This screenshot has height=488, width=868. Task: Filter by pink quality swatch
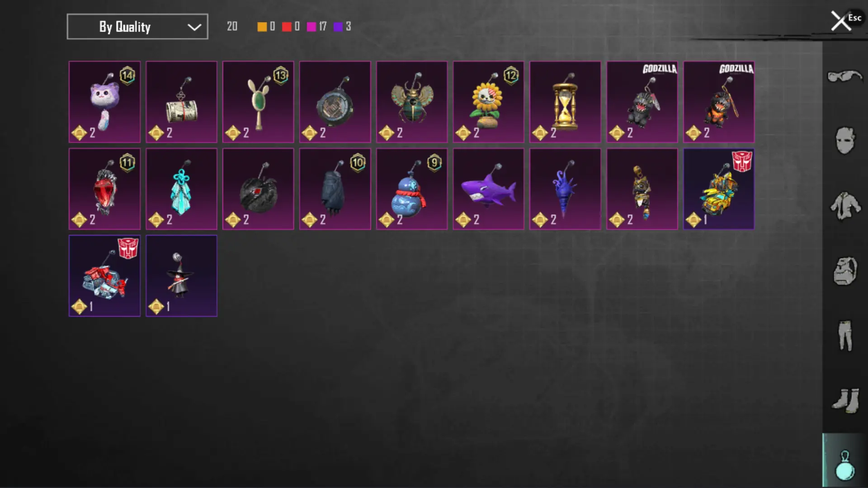[x=311, y=27]
